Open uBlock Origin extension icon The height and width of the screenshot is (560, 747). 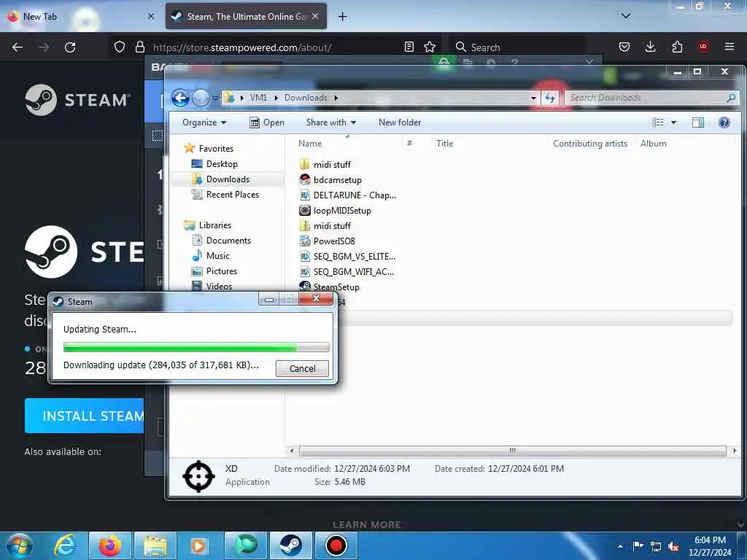(703, 47)
